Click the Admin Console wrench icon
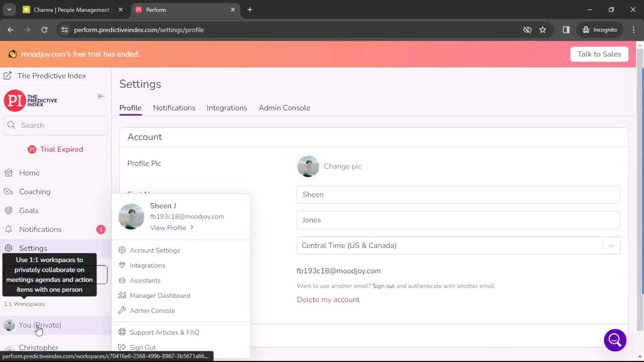This screenshot has width=644, height=362. click(x=122, y=310)
